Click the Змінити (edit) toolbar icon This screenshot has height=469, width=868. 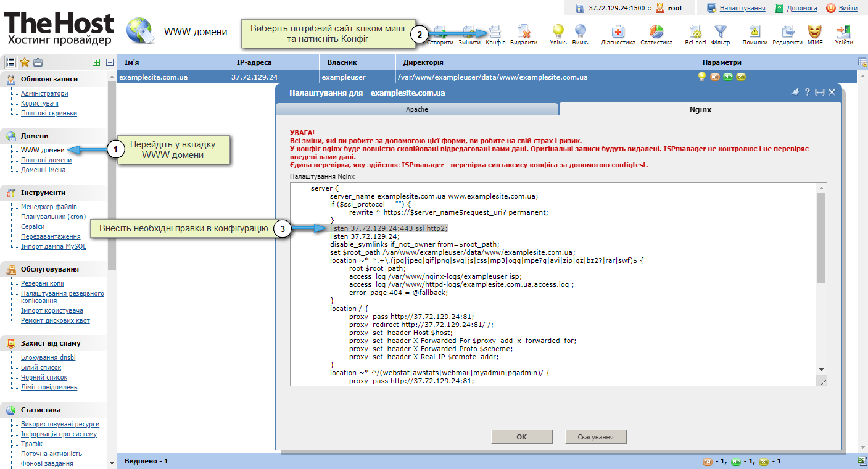[x=469, y=30]
